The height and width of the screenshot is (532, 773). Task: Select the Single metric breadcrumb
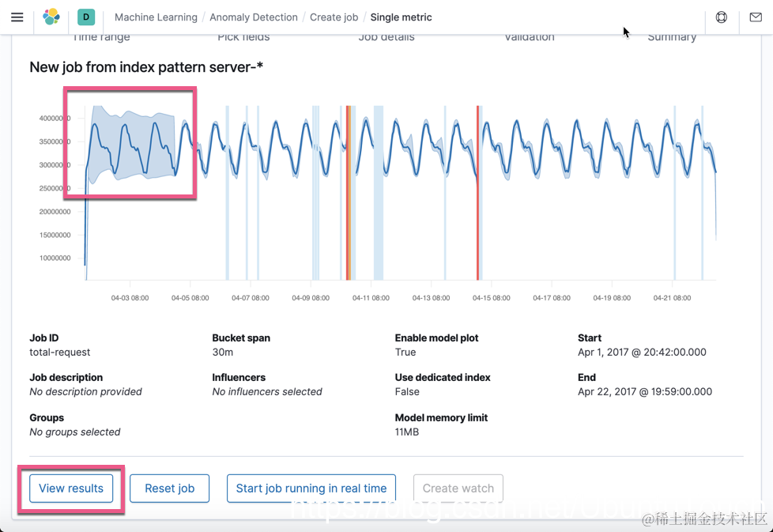(x=402, y=17)
